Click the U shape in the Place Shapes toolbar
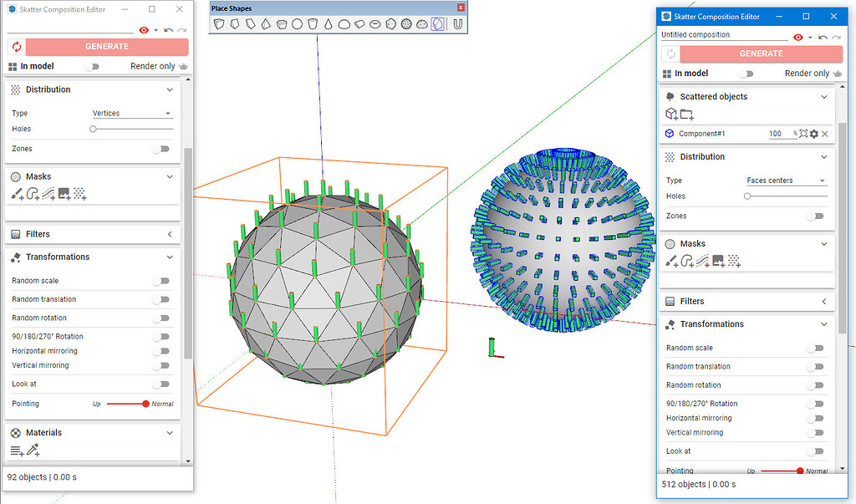The width and height of the screenshot is (856, 504). [x=457, y=23]
